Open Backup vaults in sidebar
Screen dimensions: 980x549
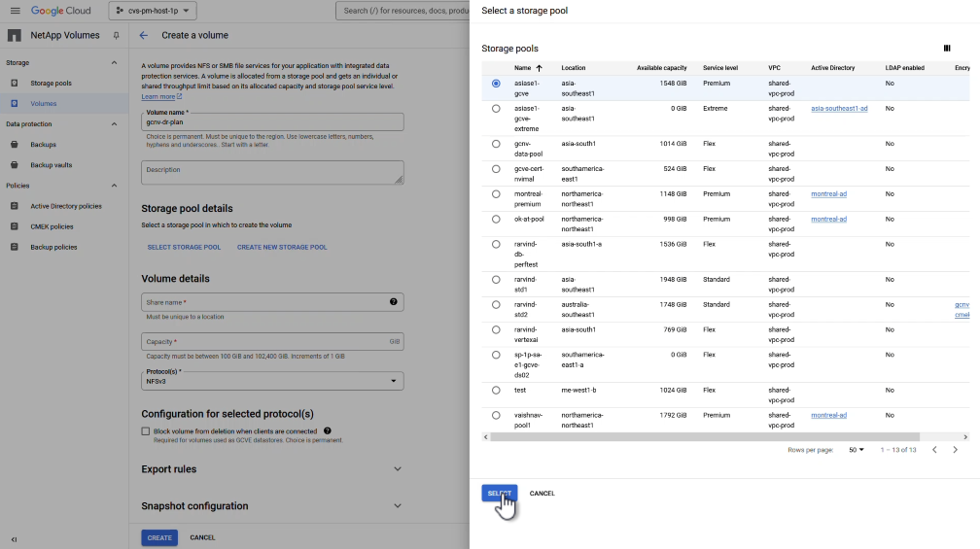51,165
